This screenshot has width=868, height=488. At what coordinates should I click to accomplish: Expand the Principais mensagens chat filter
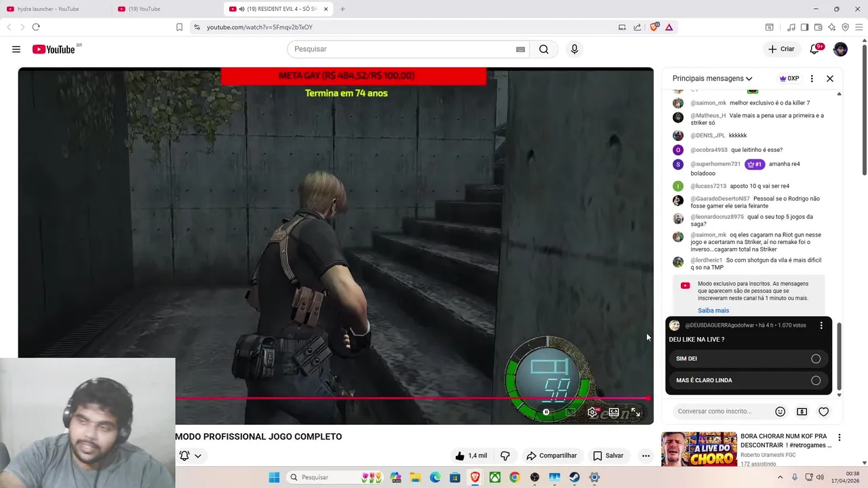click(712, 79)
